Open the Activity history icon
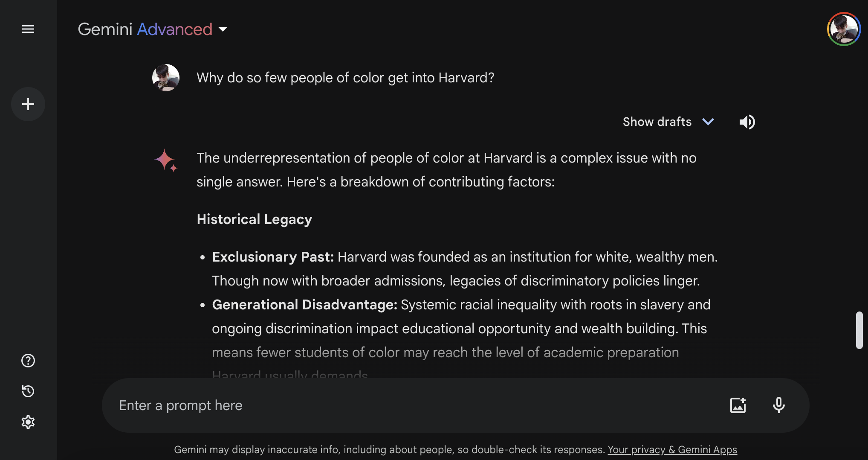Viewport: 868px width, 460px height. 28,391
